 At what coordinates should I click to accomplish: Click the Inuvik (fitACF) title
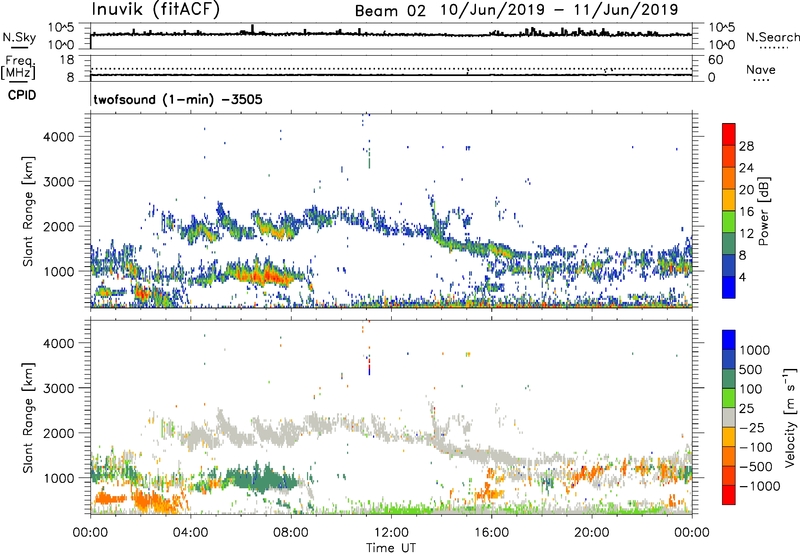tap(156, 10)
